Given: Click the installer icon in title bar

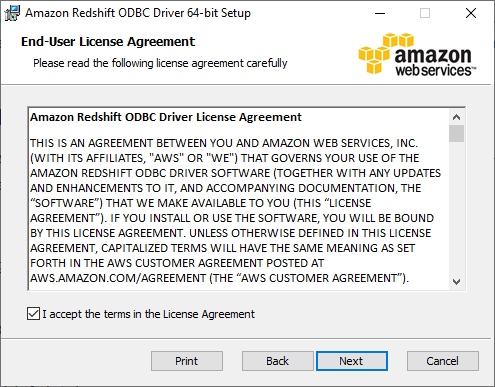Looking at the screenshot, I should [12, 13].
